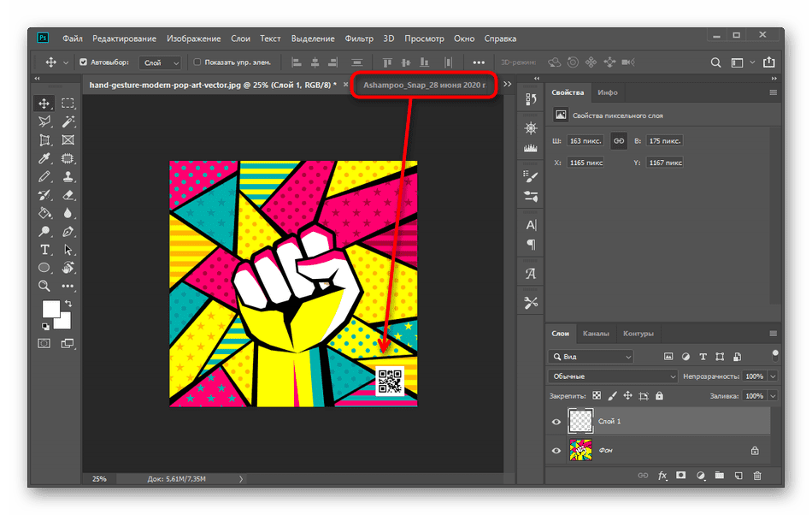Swap foreground and background colors arrow

click(x=68, y=304)
